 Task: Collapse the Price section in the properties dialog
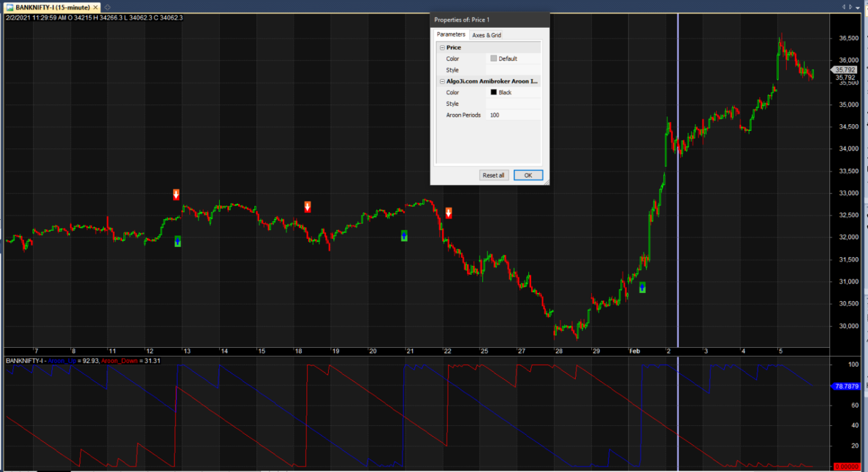[x=441, y=47]
